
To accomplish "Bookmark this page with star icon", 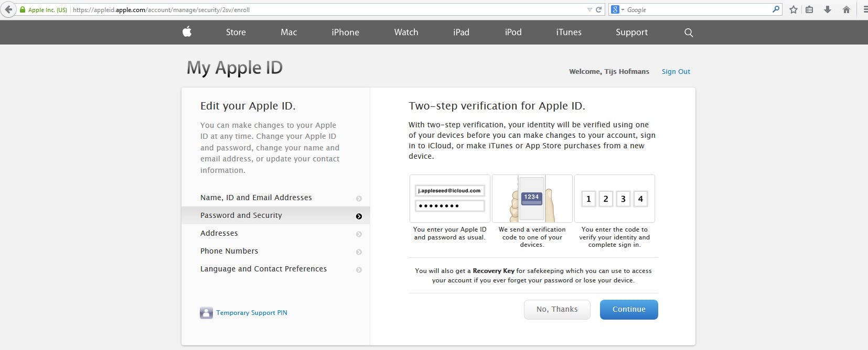I will pos(794,9).
